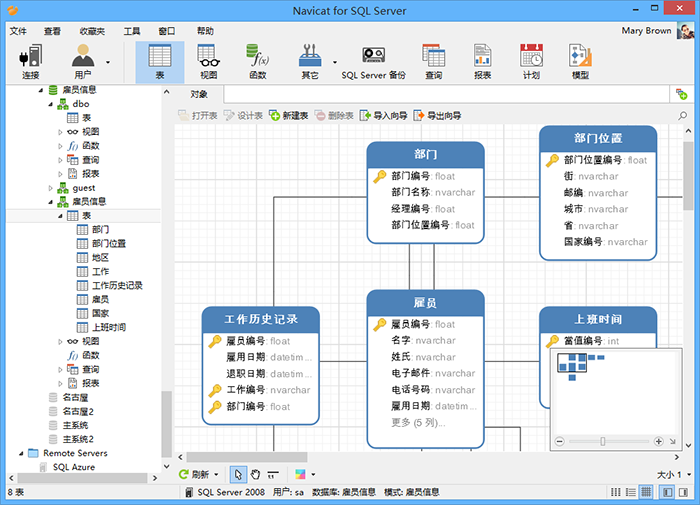The height and width of the screenshot is (505, 700).
Task: Open the 其它 dropdown arrow
Action: (335, 62)
